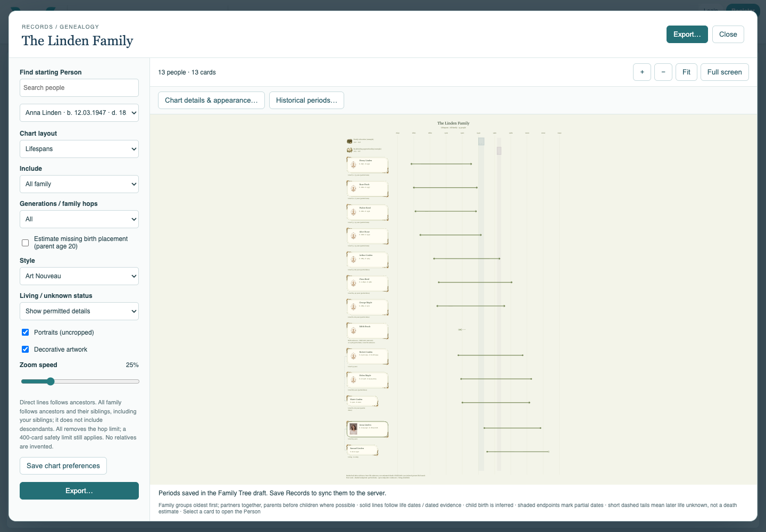766x532 pixels.
Task: Click Walter Reed's placeholder portrait icon
Action: pos(353,212)
